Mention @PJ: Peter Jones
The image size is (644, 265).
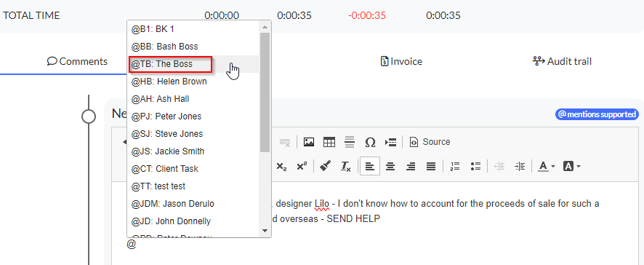[x=193, y=116]
